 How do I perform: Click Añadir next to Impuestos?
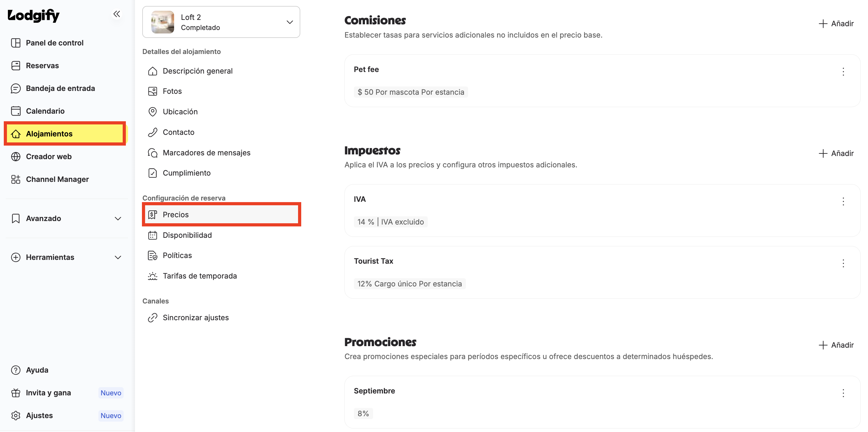836,153
